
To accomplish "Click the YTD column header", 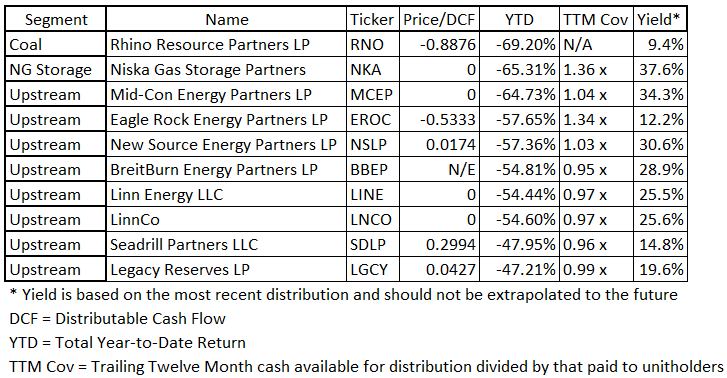I will click(519, 19).
